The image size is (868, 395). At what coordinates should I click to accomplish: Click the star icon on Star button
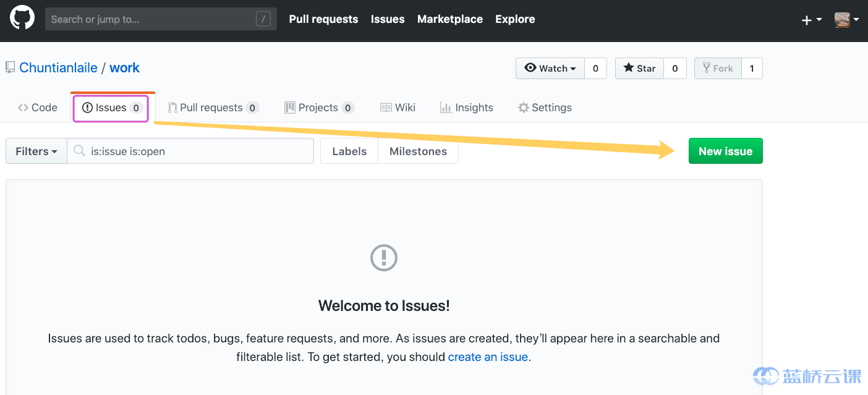(628, 68)
